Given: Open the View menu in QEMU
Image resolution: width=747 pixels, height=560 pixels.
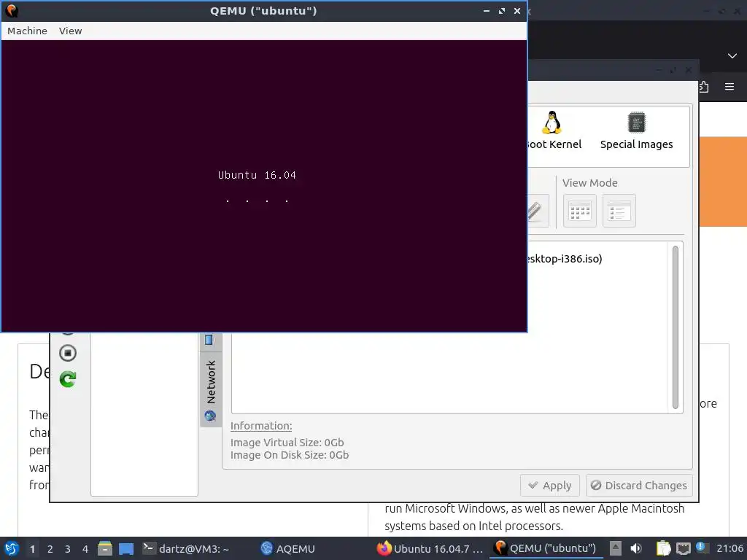Looking at the screenshot, I should tap(71, 31).
